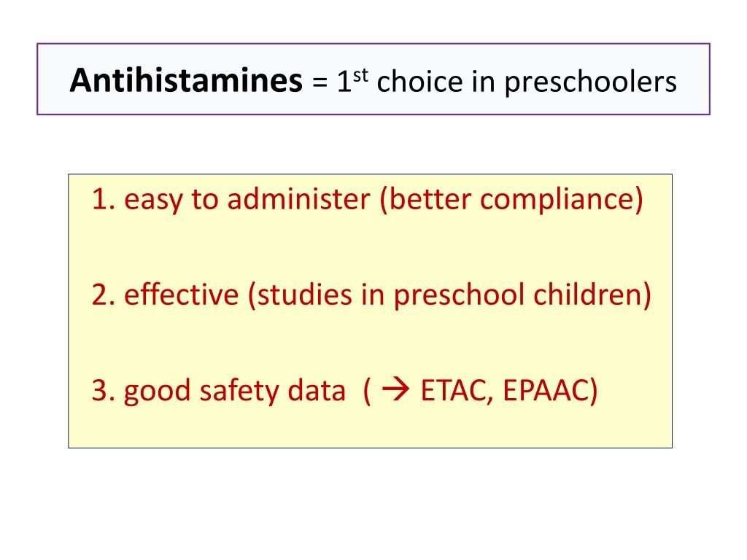The height and width of the screenshot is (560, 747).
Task: Select the word 'children)' in item two
Action: coord(592,295)
